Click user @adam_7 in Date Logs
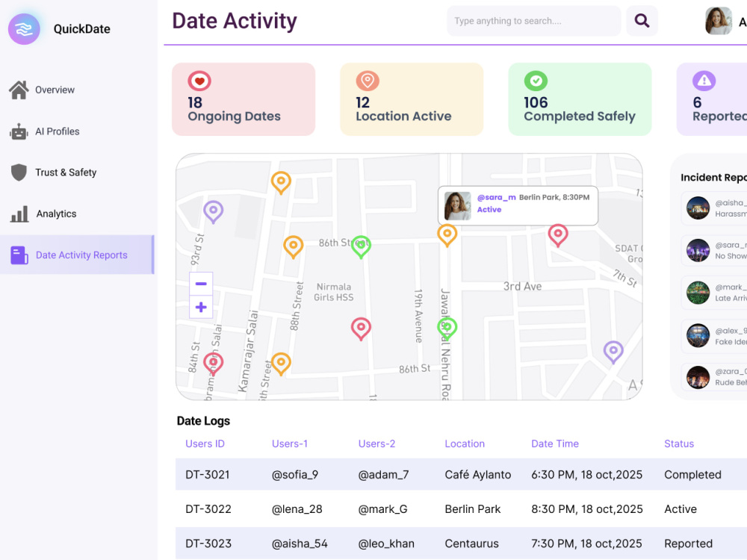 coord(383,475)
